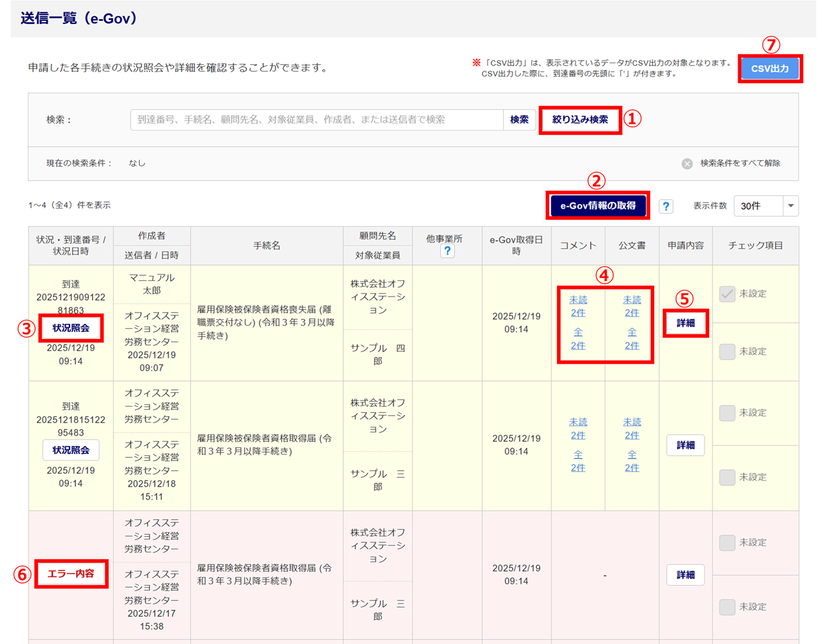Viewport: 817px width, 644px height.
Task: Open unread comments 未読2件 in first row
Action: (x=578, y=306)
